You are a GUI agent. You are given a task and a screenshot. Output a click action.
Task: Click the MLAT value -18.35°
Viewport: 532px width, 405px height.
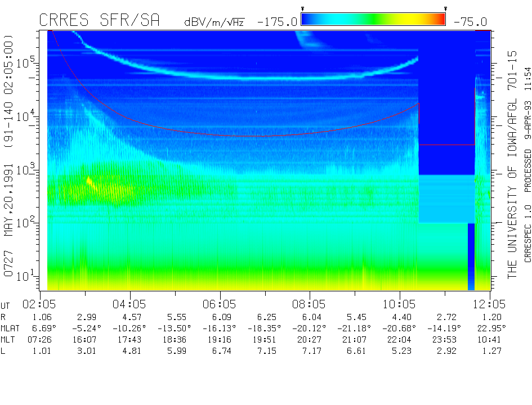(x=264, y=328)
